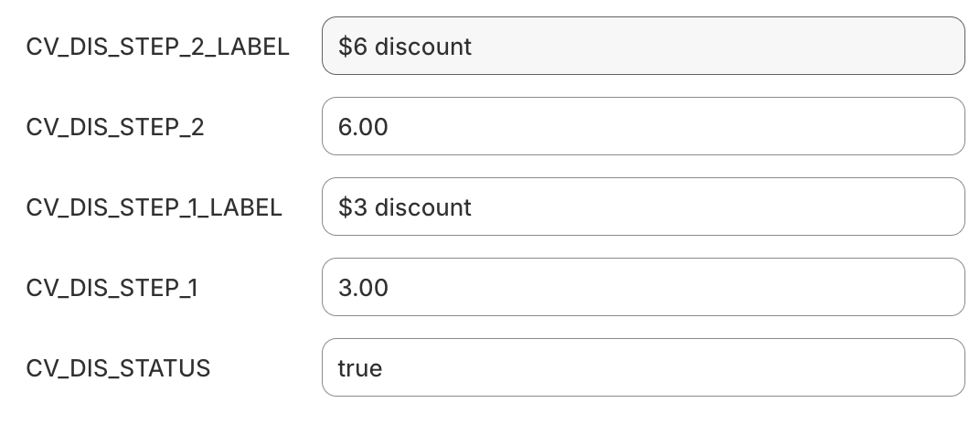980x424 pixels.
Task: Focus the CV_DIS_STEP_2 input field
Action: [x=643, y=126]
